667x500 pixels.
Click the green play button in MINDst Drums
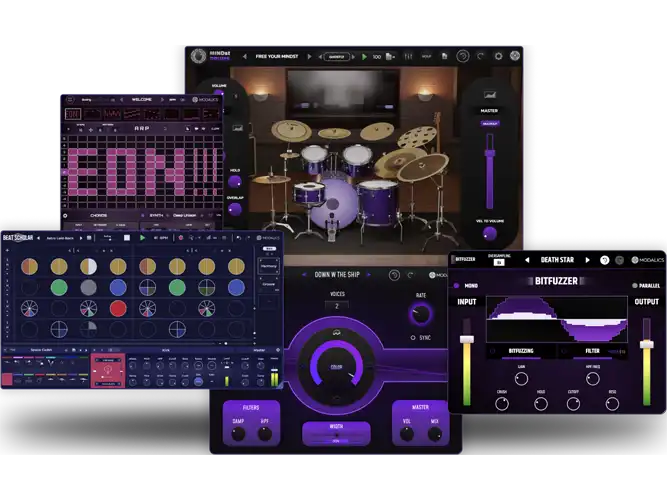364,57
